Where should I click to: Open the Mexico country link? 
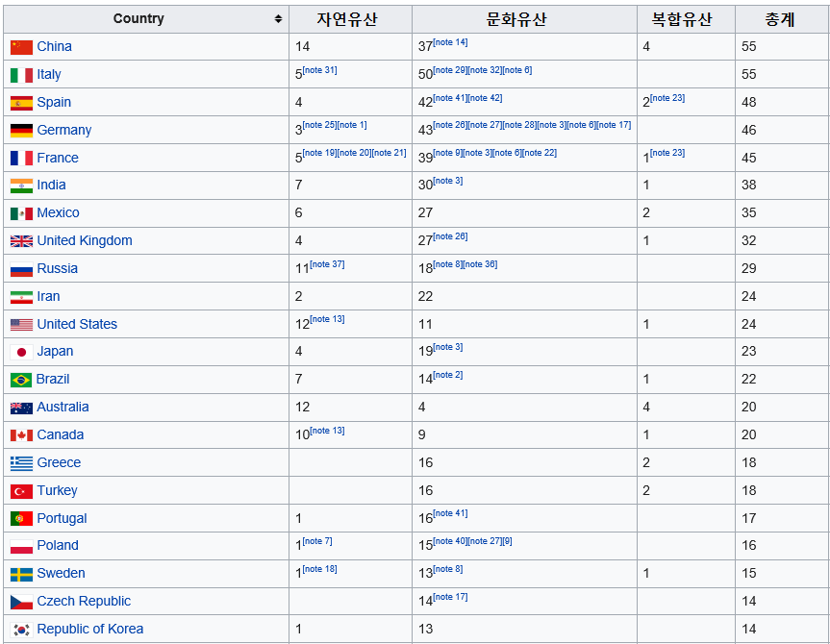click(x=59, y=212)
